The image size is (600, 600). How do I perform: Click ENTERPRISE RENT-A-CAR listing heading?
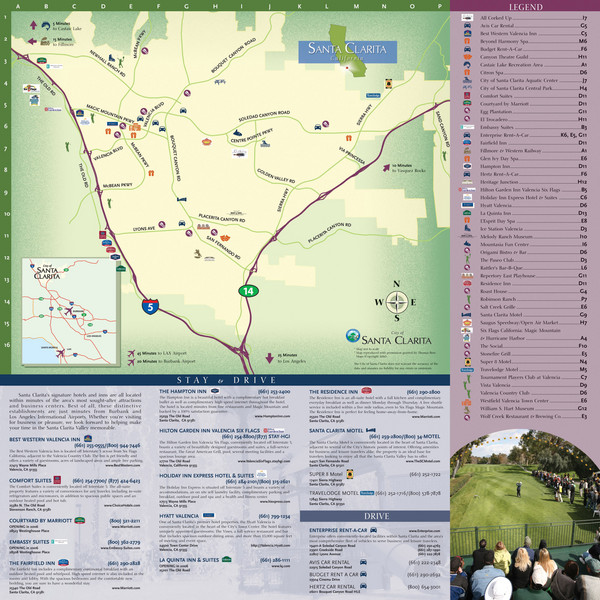coord(338,530)
